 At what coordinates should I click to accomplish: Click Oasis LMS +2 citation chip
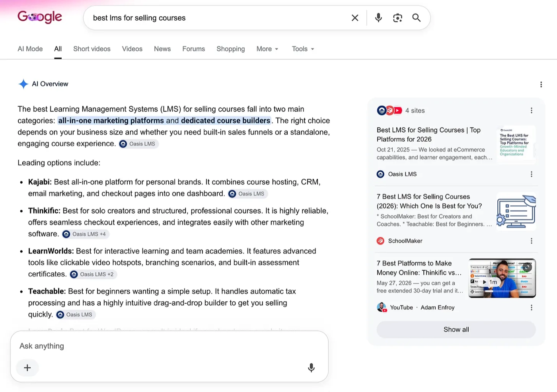pyautogui.click(x=93, y=274)
